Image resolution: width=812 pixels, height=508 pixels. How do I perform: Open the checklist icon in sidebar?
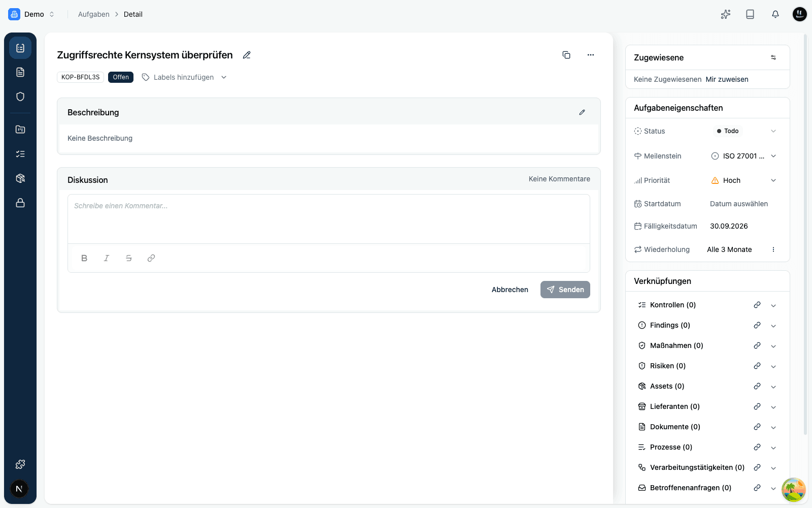point(20,154)
